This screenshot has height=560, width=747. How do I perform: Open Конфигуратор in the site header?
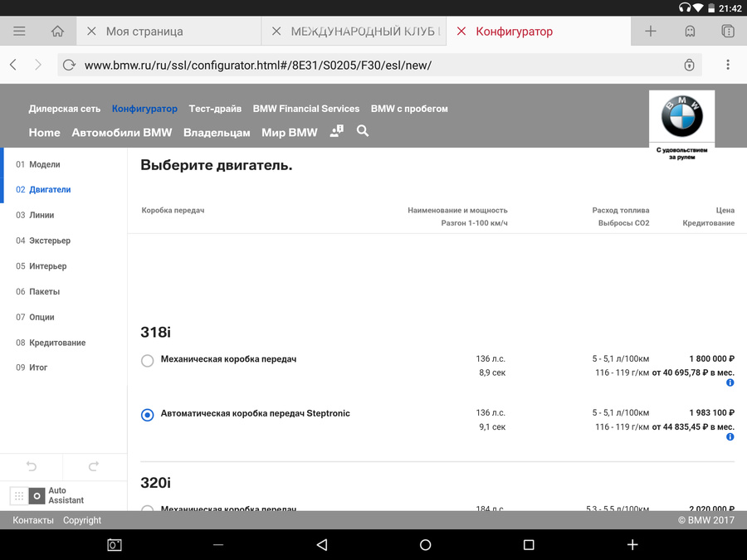[x=144, y=109]
